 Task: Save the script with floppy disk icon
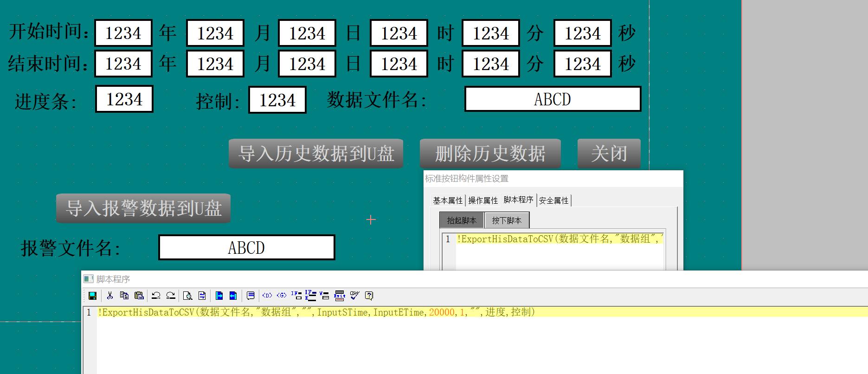coord(92,296)
